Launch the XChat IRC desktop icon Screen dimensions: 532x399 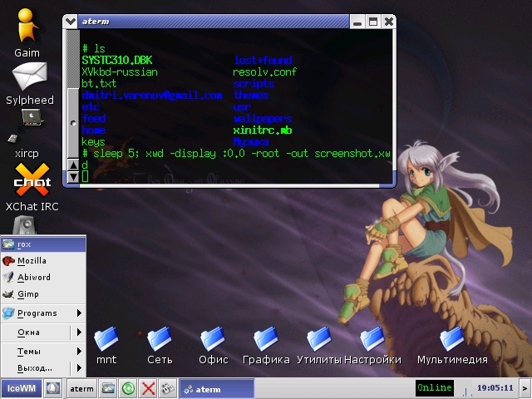click(x=32, y=180)
